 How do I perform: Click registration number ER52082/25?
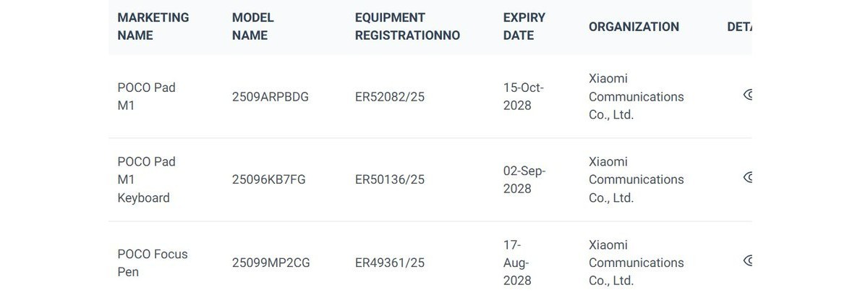(x=389, y=97)
